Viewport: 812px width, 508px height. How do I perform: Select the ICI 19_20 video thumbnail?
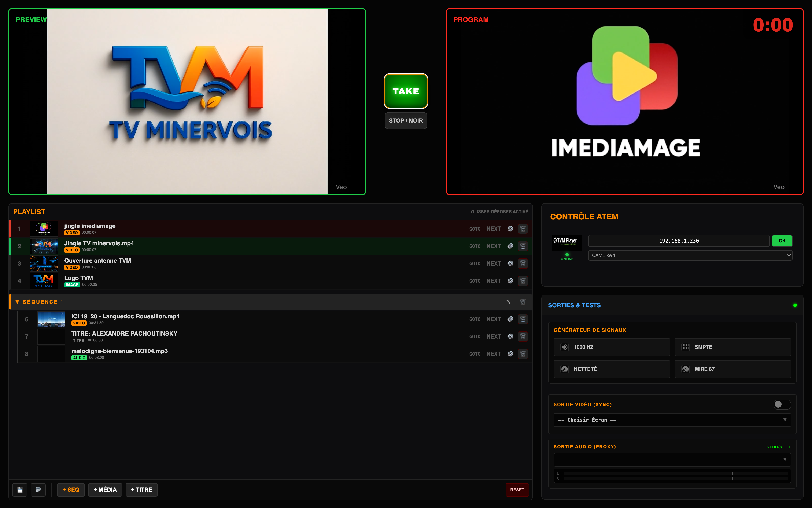pos(51,319)
